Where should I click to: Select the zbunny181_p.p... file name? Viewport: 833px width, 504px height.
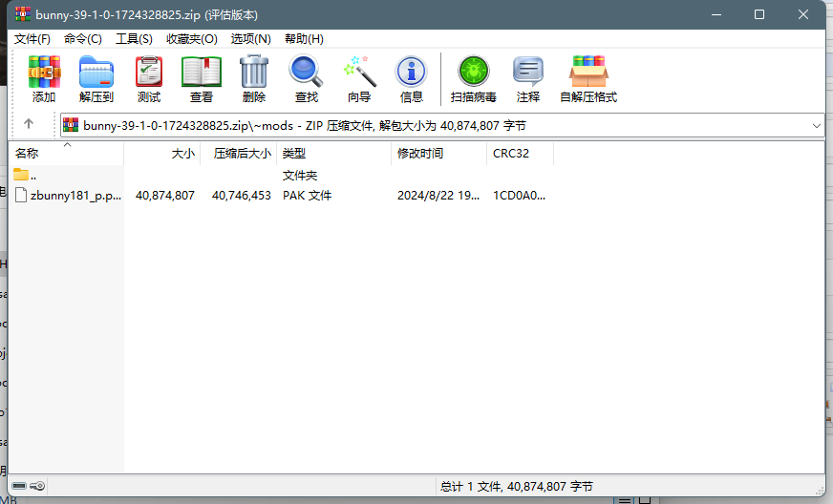[x=76, y=196]
